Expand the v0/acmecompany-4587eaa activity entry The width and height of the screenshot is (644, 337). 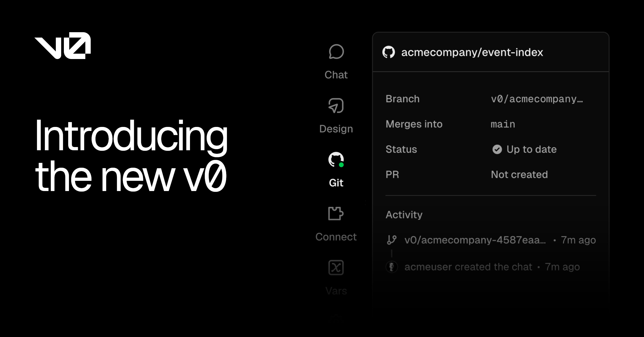point(475,240)
